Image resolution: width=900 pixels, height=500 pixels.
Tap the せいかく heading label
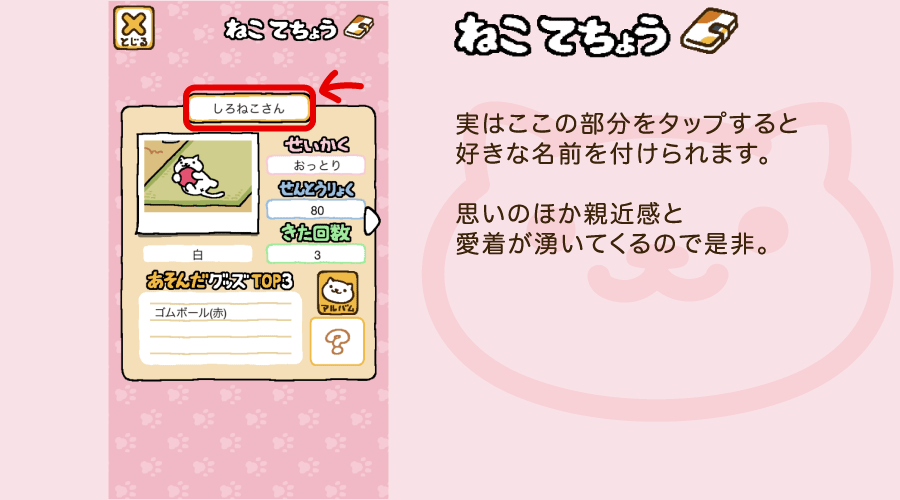click(x=317, y=145)
